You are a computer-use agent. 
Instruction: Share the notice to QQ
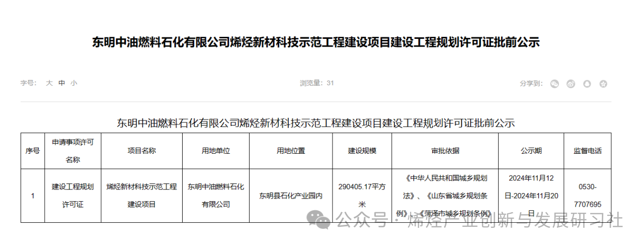tap(587, 84)
